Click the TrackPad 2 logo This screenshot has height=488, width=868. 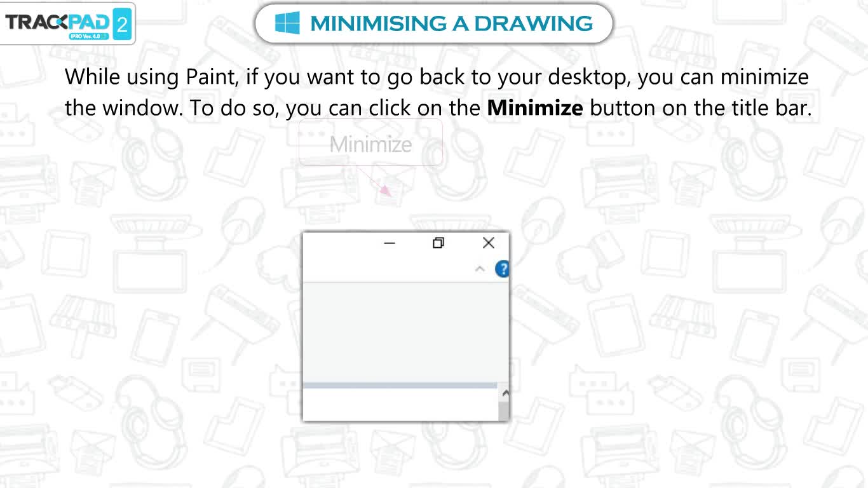coord(67,24)
